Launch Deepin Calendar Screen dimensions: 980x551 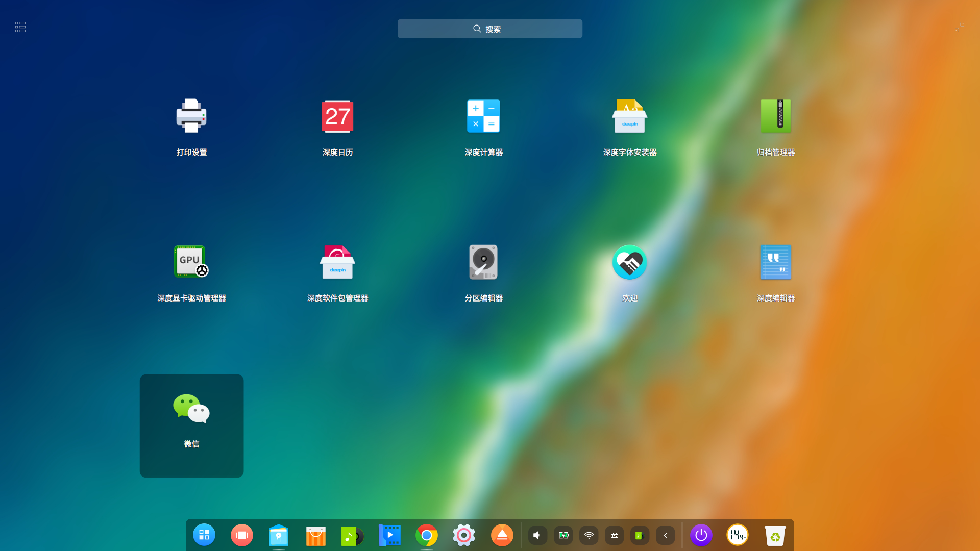tap(337, 116)
